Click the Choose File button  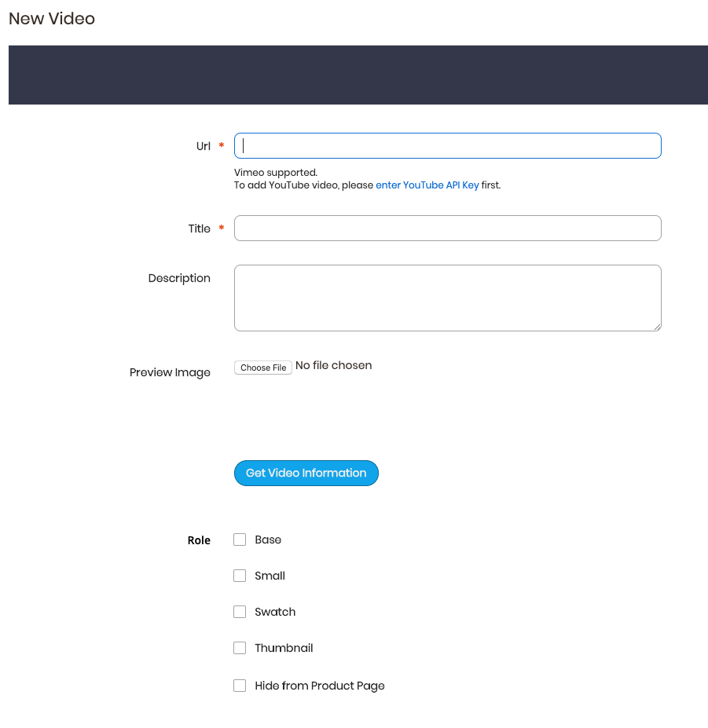[x=263, y=368]
